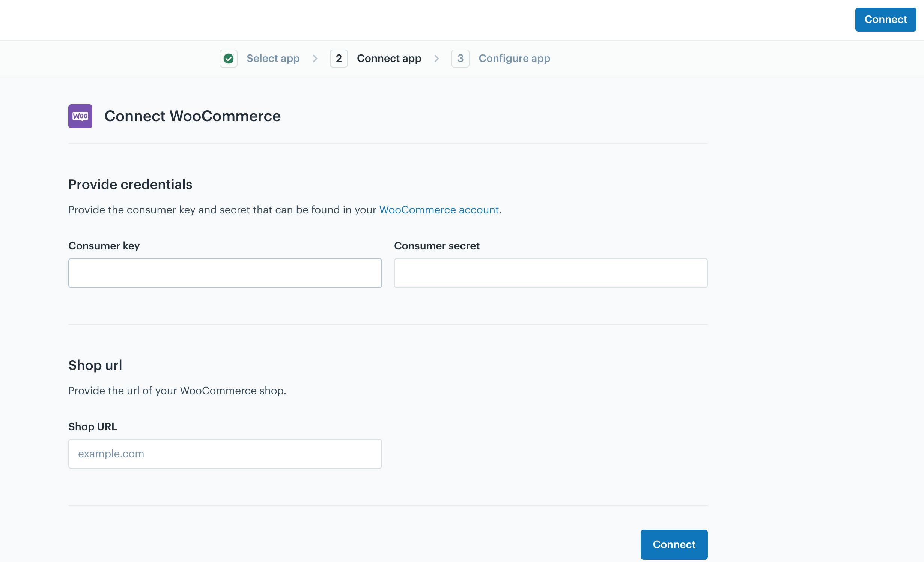The image size is (924, 562).
Task: Select the step 2 number badge
Action: 339,59
